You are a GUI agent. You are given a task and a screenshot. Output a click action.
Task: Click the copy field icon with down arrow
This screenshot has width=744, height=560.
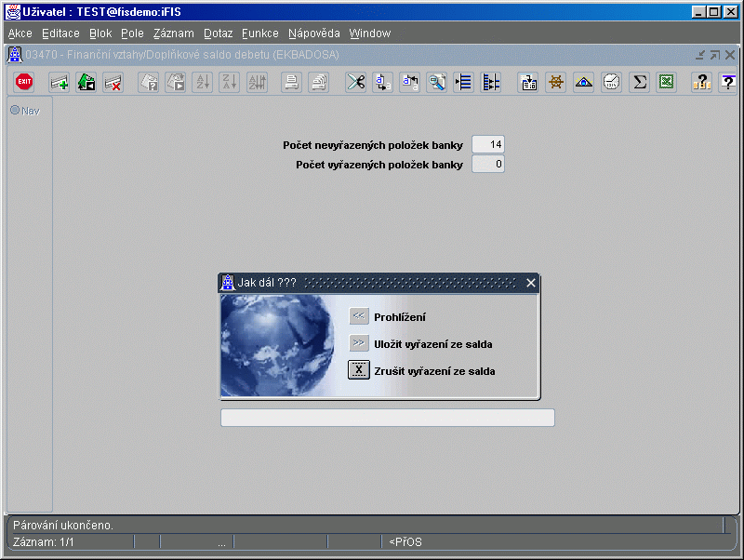[x=383, y=82]
